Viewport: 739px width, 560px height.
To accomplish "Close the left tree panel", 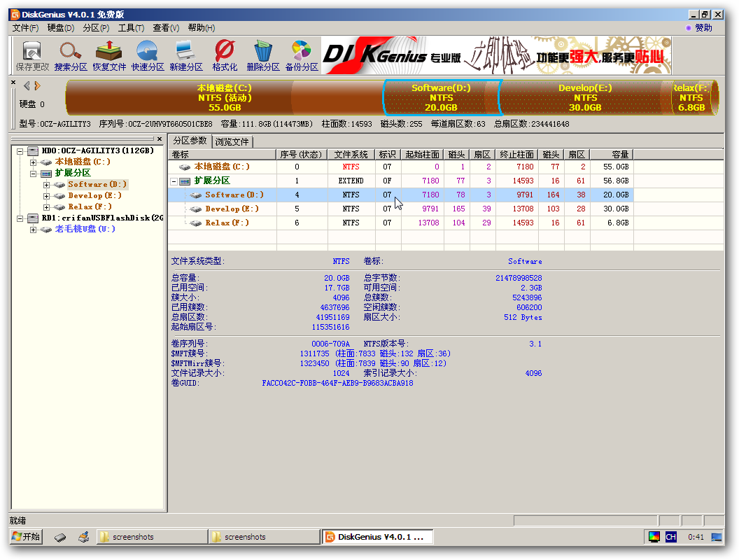I will [160, 139].
